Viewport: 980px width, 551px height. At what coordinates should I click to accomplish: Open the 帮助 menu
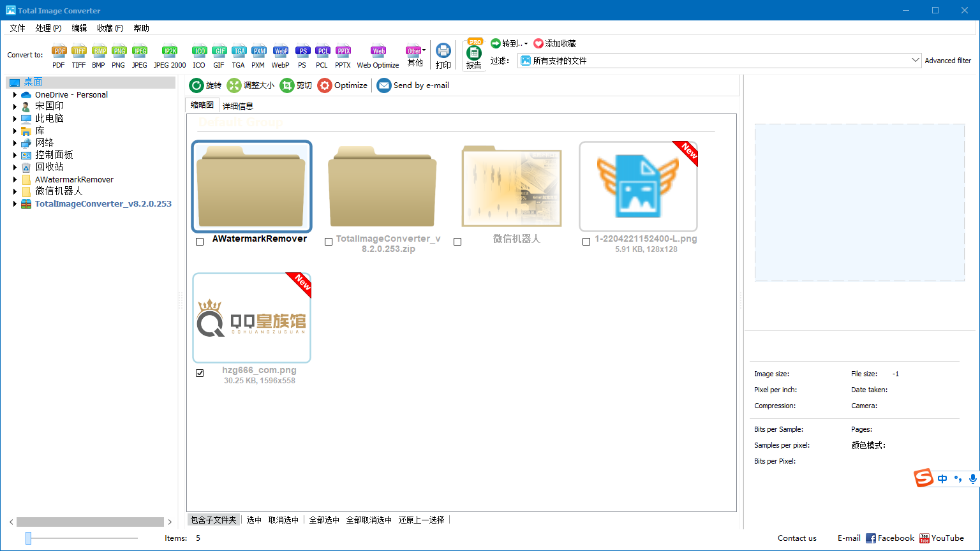click(x=141, y=28)
